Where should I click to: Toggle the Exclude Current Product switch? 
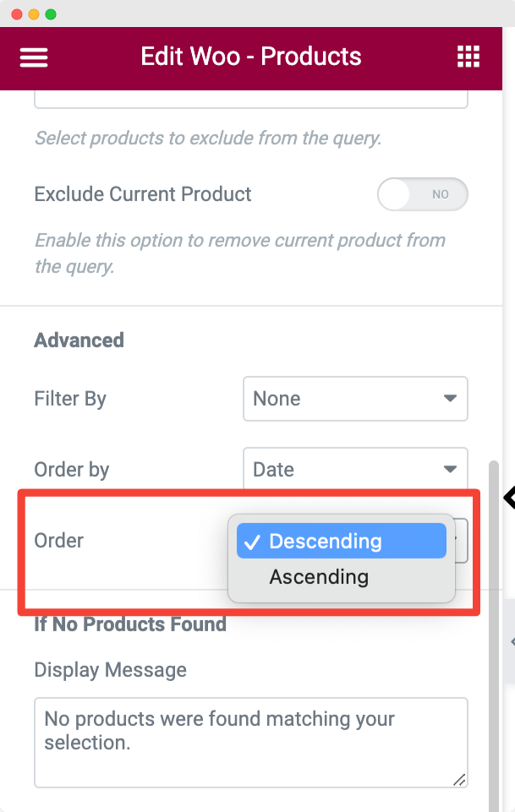pyautogui.click(x=422, y=194)
